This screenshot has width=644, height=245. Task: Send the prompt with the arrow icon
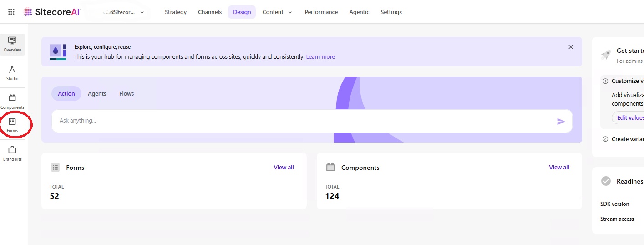click(561, 121)
